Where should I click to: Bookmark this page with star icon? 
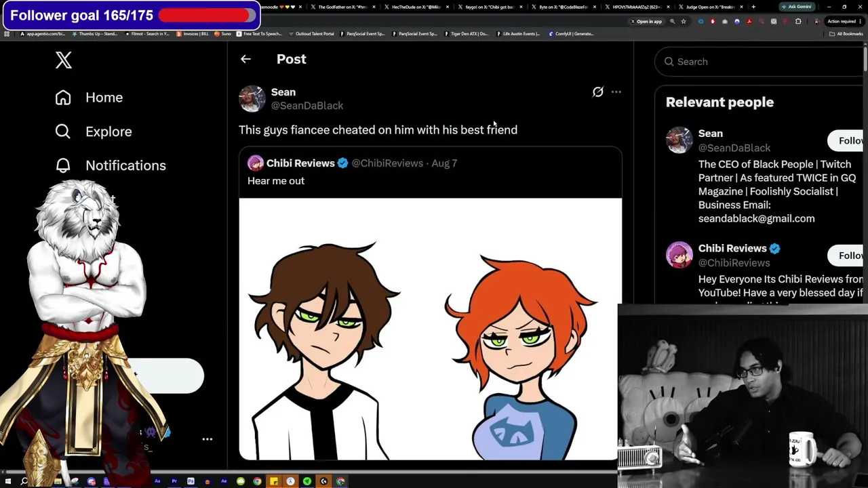(x=683, y=22)
